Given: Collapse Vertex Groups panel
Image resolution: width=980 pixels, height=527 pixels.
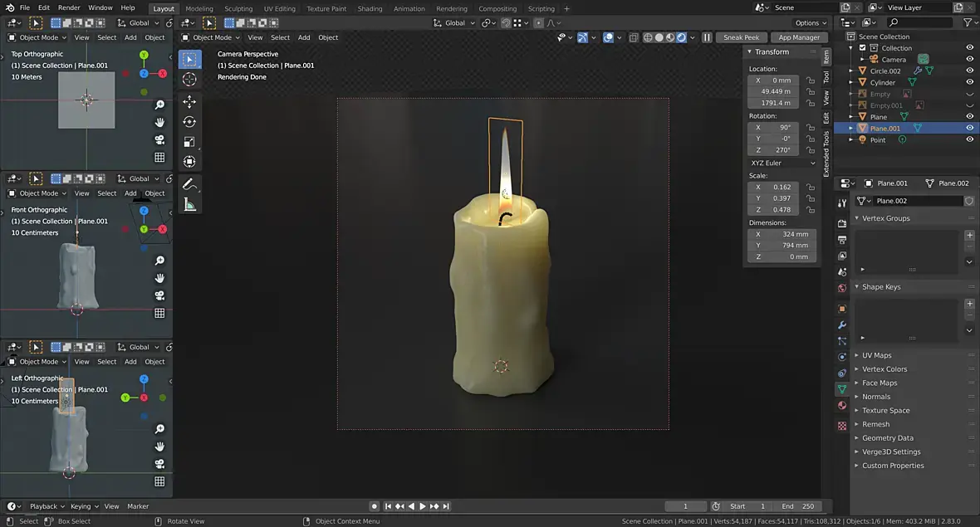Looking at the screenshot, I should (857, 218).
